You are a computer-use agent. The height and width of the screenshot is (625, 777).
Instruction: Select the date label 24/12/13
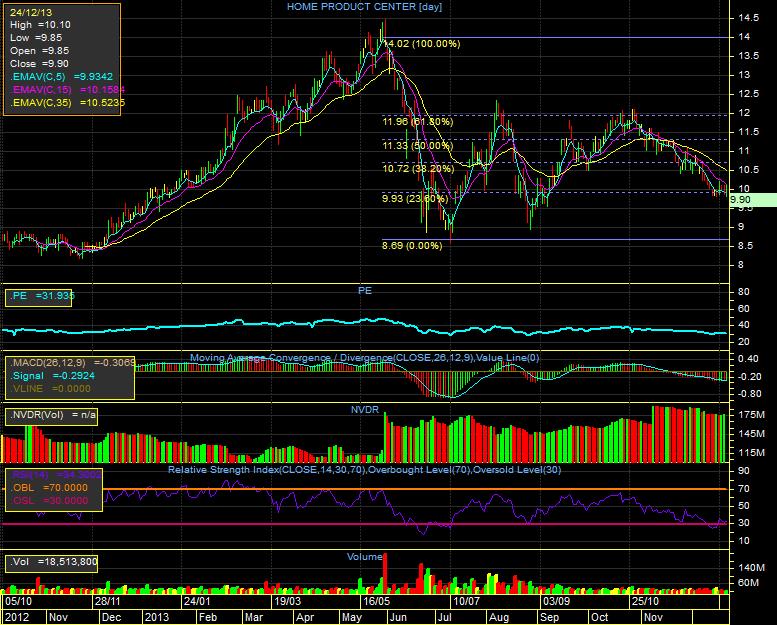(31, 12)
